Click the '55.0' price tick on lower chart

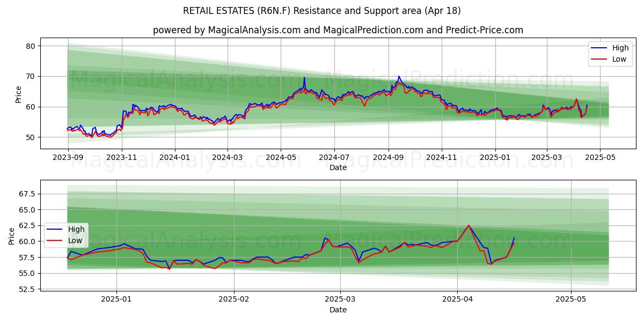click(x=26, y=273)
